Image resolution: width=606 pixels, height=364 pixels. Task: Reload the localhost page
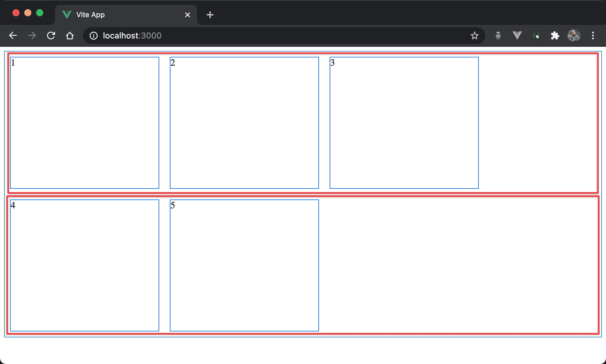click(51, 36)
